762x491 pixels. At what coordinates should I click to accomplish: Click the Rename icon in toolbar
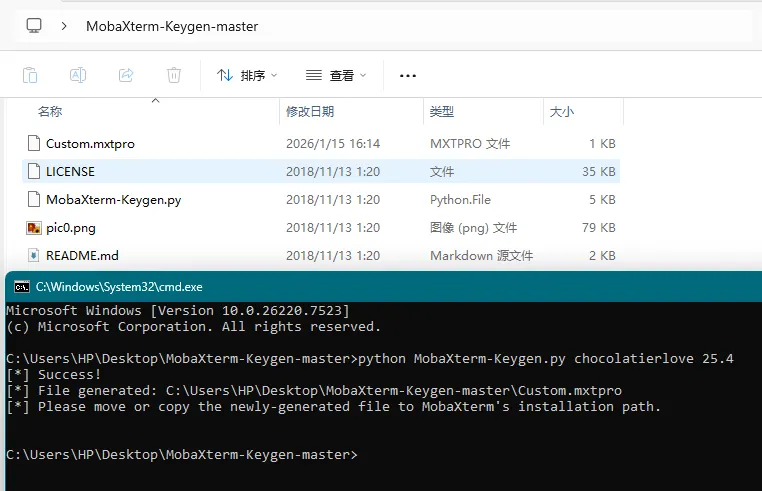[78, 75]
